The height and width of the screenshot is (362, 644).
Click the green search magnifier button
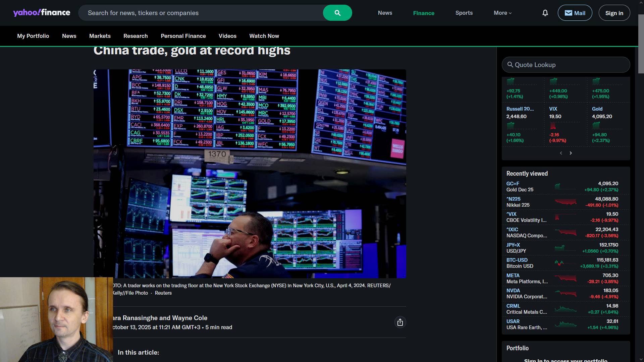pyautogui.click(x=337, y=13)
